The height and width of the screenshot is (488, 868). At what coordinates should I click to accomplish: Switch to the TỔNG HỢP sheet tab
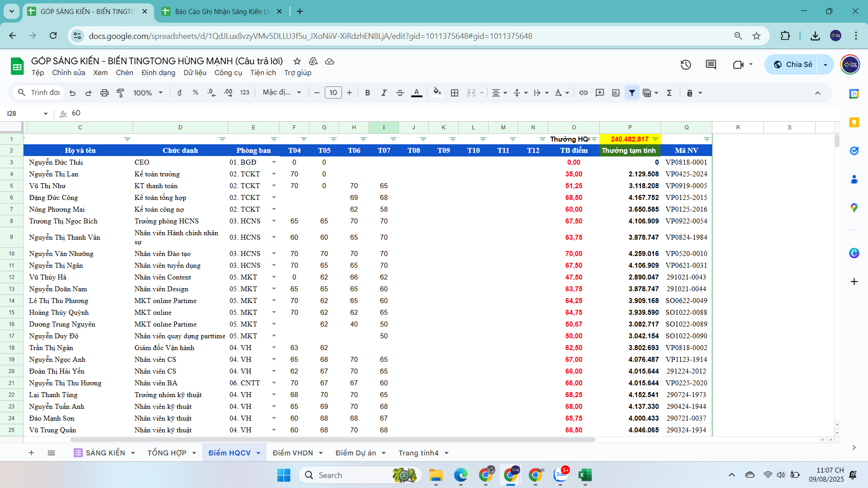(x=167, y=453)
